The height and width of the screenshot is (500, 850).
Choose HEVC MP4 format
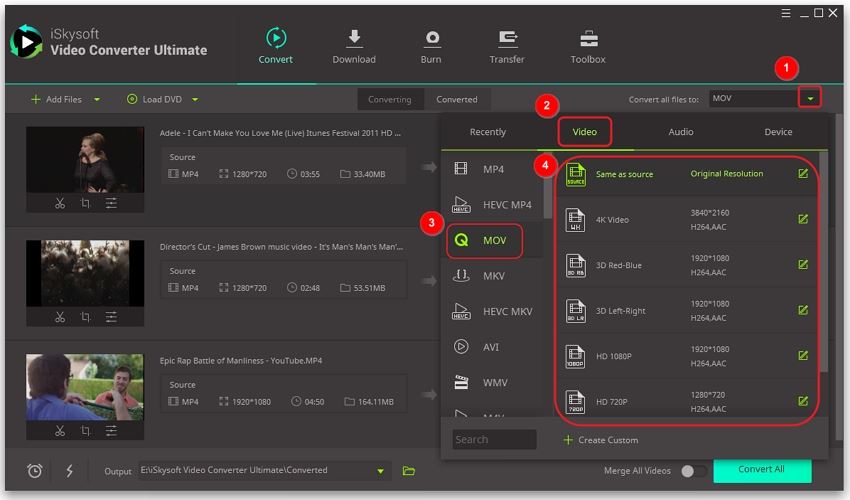pyautogui.click(x=492, y=204)
